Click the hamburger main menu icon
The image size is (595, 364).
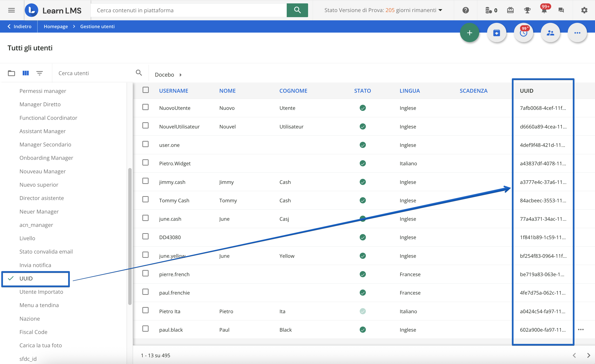pyautogui.click(x=11, y=10)
